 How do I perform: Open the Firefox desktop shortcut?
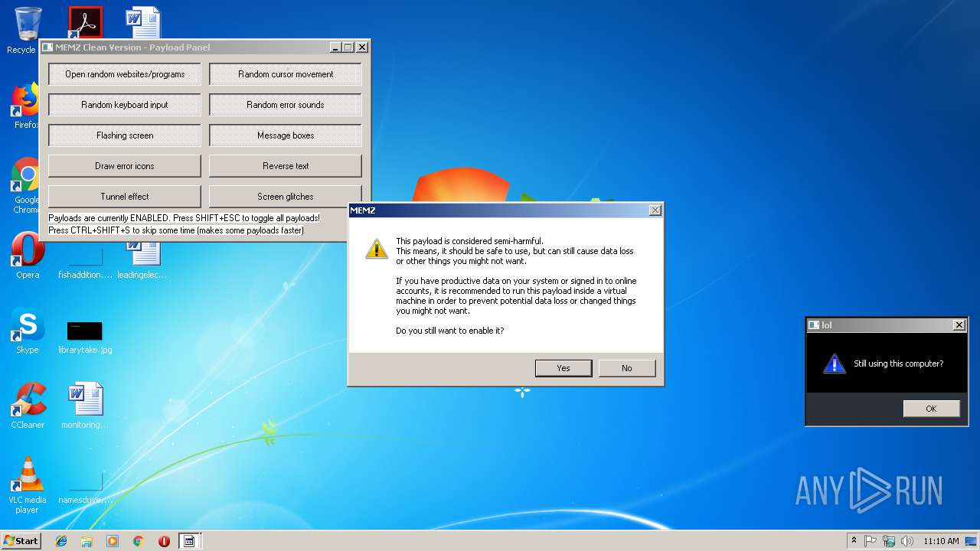tap(26, 106)
